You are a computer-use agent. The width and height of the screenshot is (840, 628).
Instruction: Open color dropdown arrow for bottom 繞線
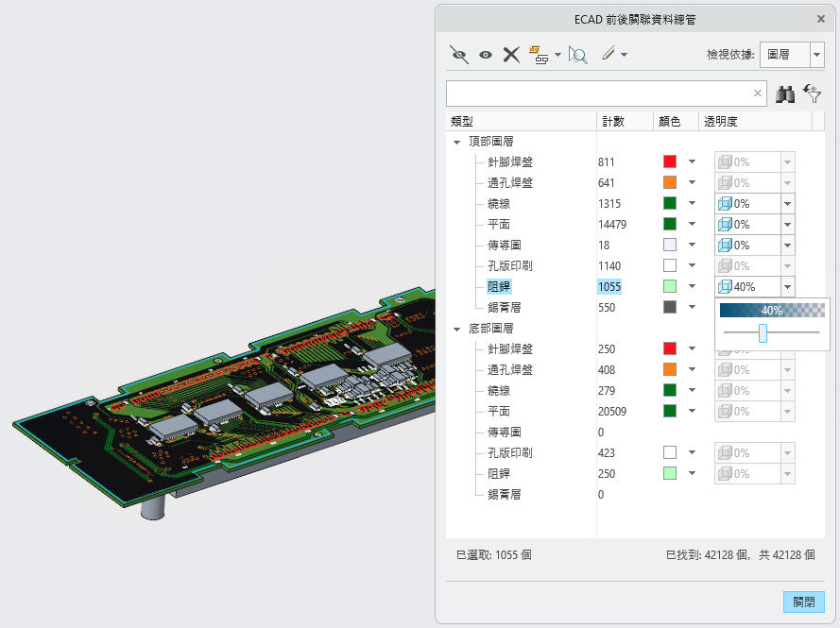(693, 390)
